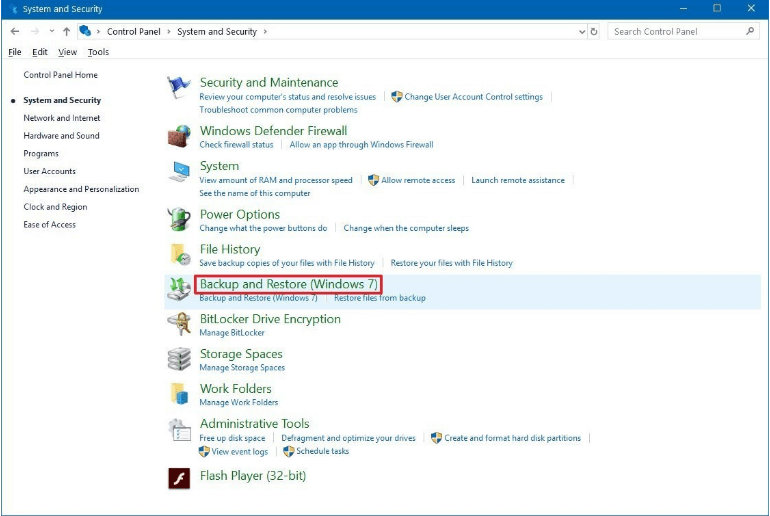Click Free up disk space
Image resolution: width=770 pixels, height=516 pixels.
[x=232, y=438]
